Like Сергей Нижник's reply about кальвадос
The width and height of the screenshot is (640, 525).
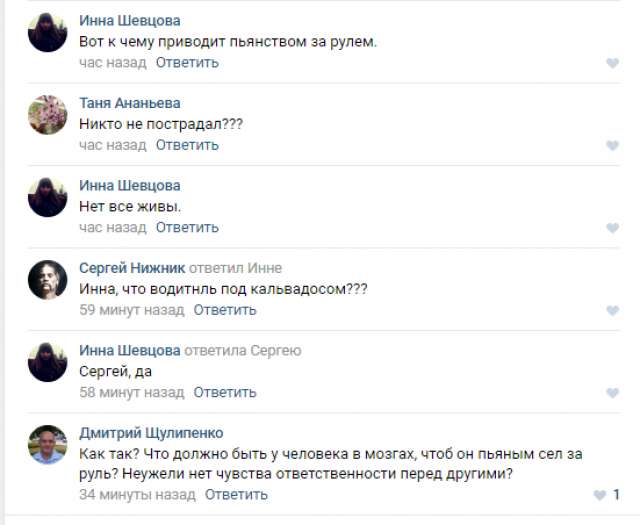point(612,311)
